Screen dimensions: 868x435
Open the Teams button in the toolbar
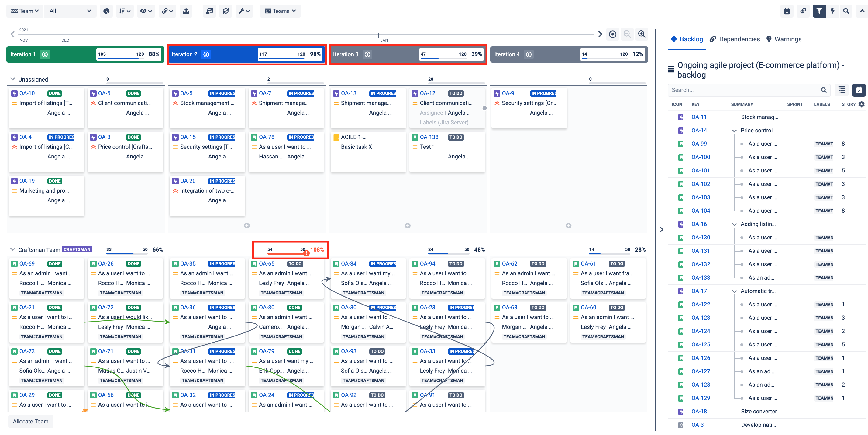click(x=280, y=11)
